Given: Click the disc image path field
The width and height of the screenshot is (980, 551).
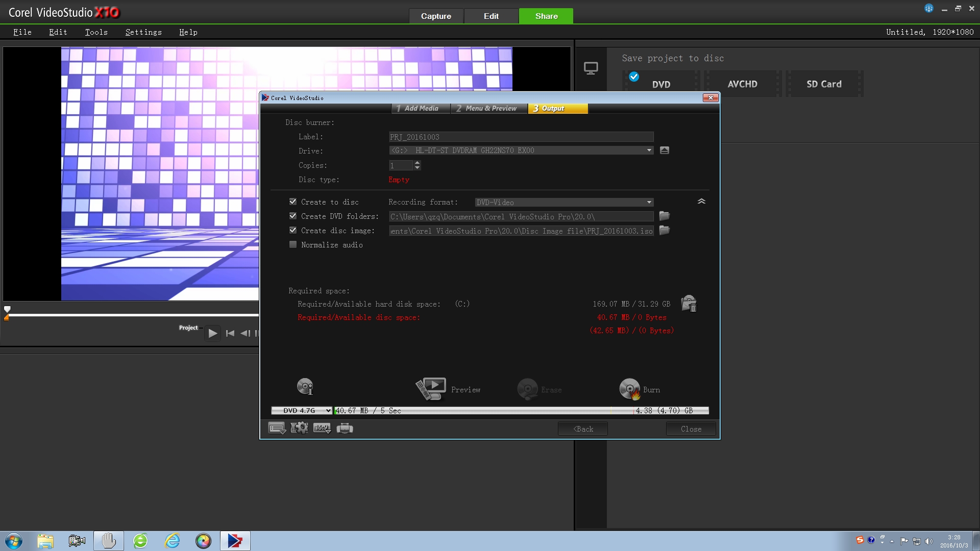Looking at the screenshot, I should [x=521, y=231].
